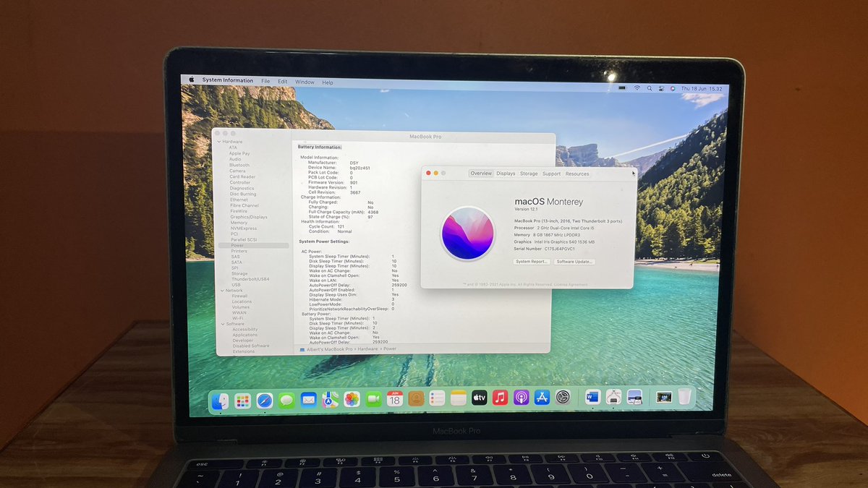This screenshot has width=868, height=488.
Task: Switch to the Resources tab
Action: pos(577,174)
